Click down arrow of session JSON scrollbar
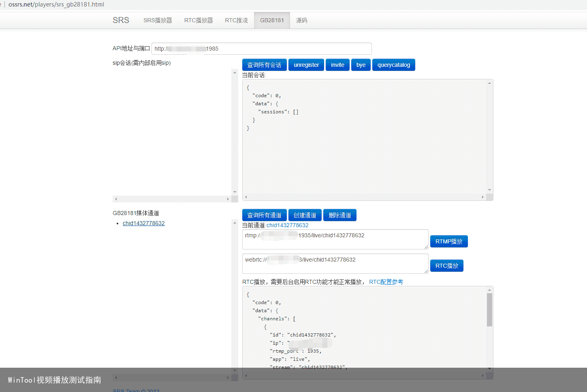 point(489,190)
